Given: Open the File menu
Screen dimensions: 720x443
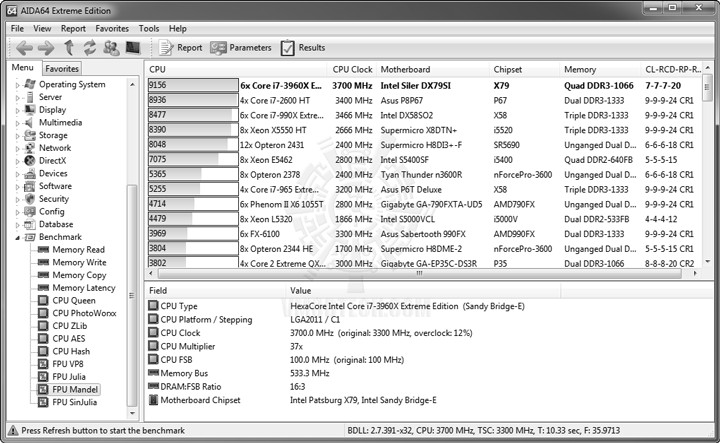Looking at the screenshot, I should pos(17,28).
